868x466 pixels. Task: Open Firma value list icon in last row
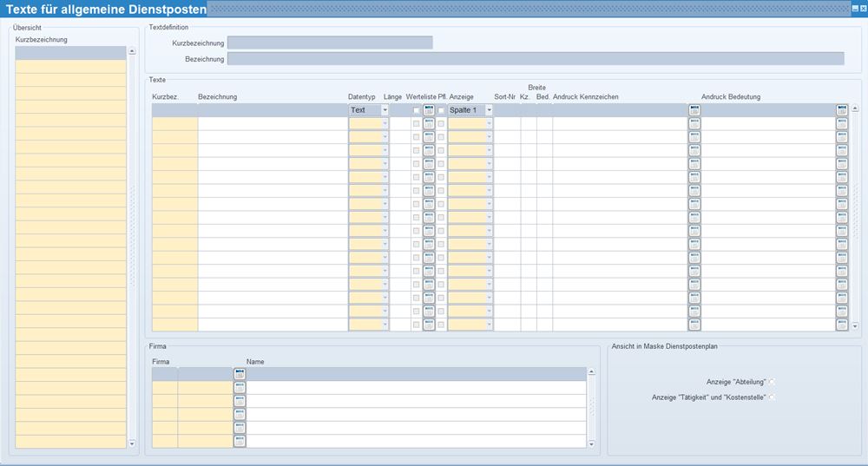240,441
